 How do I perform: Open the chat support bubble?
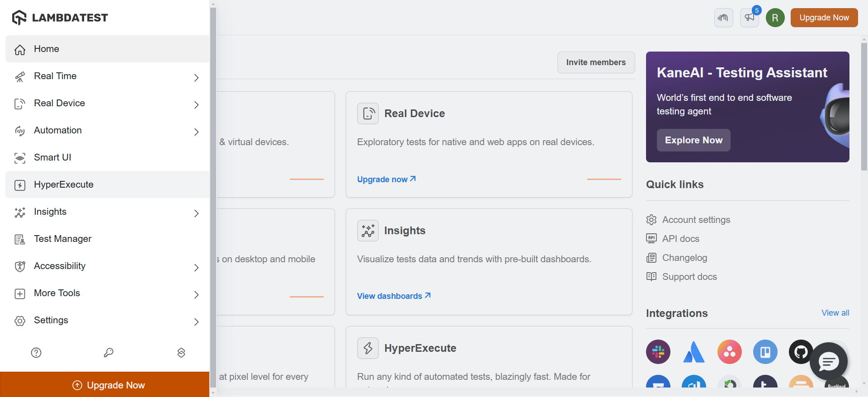point(828,361)
